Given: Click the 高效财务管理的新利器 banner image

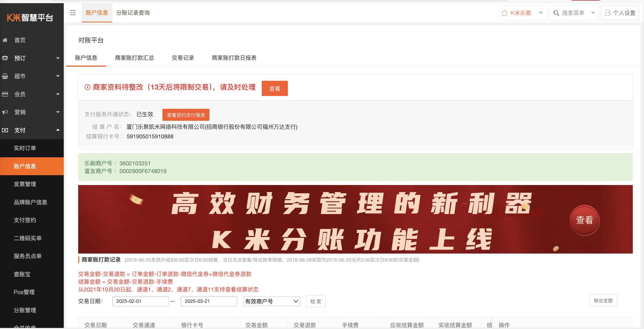Looking at the screenshot, I should pos(355,219).
